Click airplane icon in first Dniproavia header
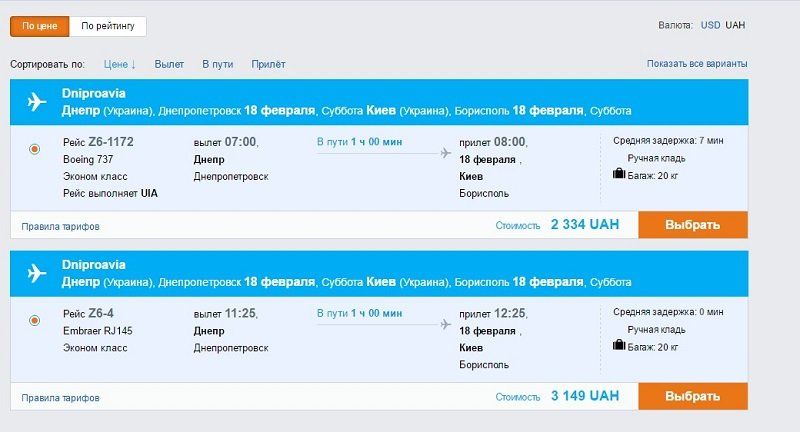800x432 pixels. click(x=38, y=102)
